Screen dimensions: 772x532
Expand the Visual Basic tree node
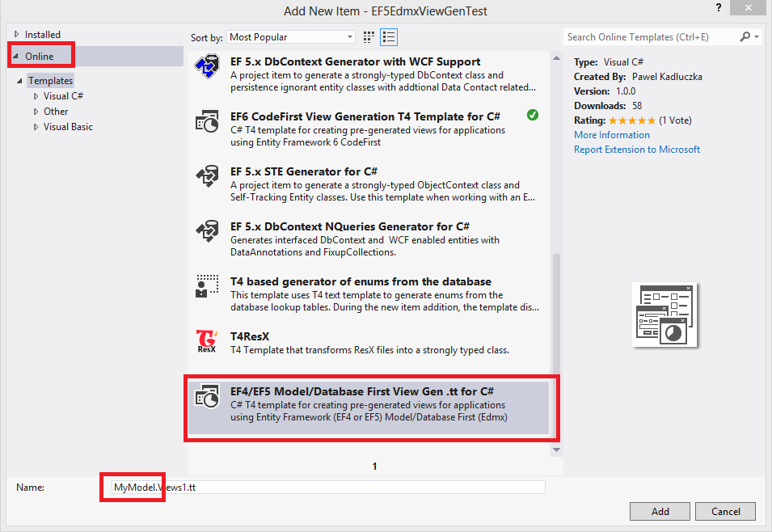point(36,127)
